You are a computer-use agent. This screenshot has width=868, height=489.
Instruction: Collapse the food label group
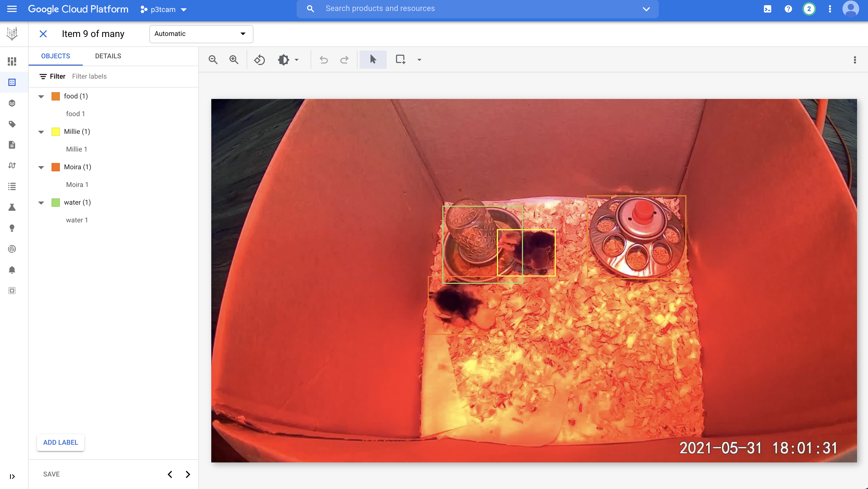click(41, 96)
